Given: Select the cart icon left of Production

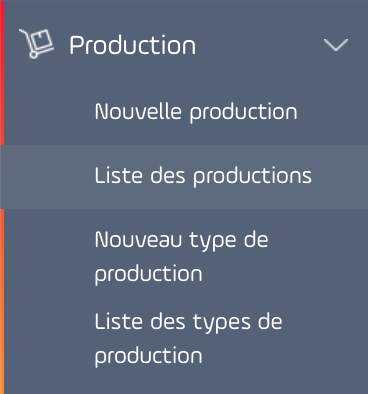Looking at the screenshot, I should click(x=37, y=44).
